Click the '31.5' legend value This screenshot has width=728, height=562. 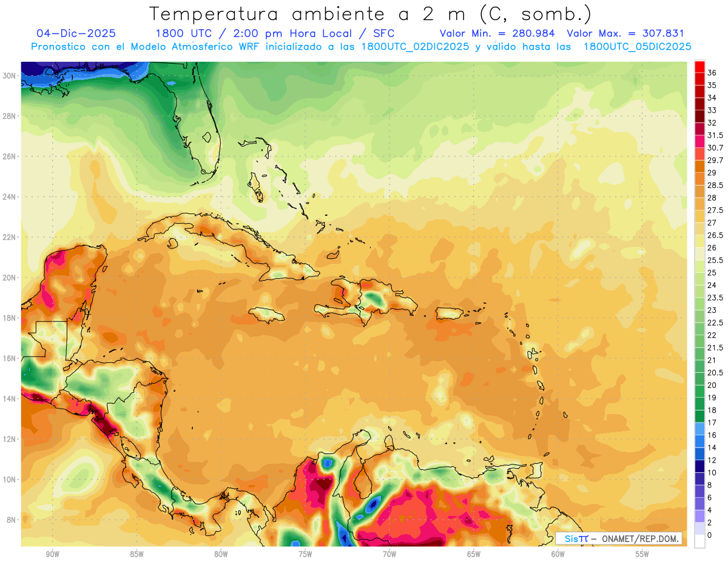[x=715, y=135]
